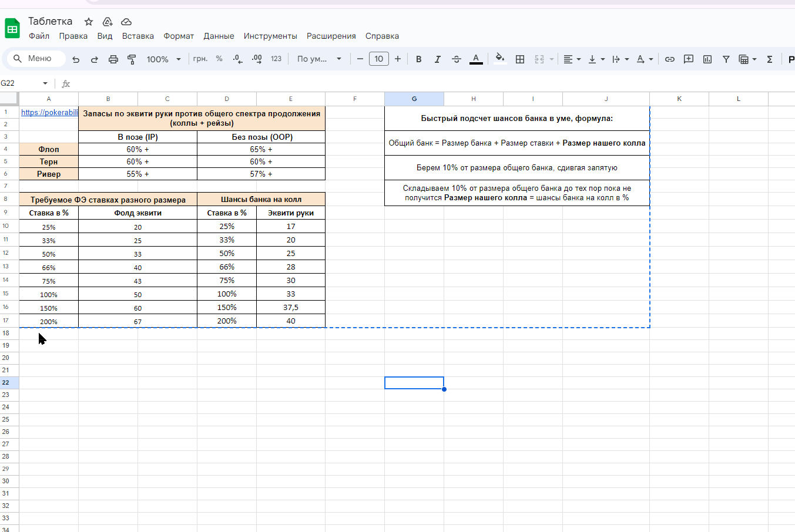The image size is (795, 532).
Task: Open the font family dropdown
Action: pos(319,59)
